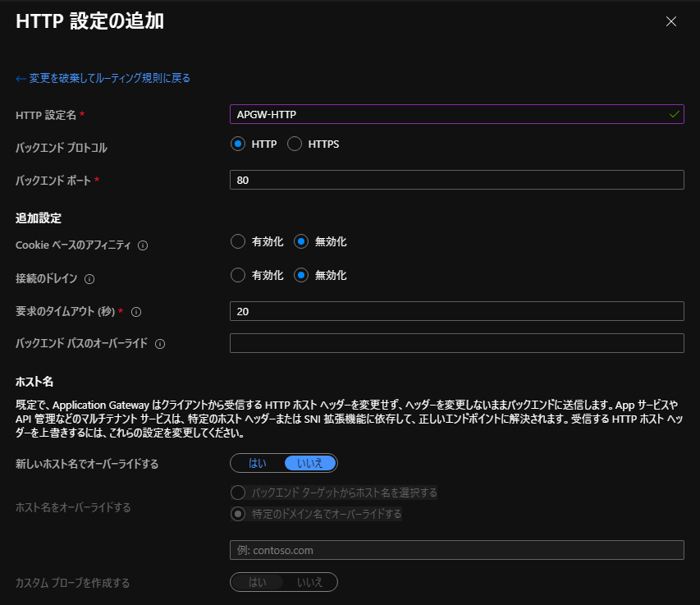700x605 pixels.
Task: Select HTTPS backend protocol radio button
Action: click(x=295, y=144)
